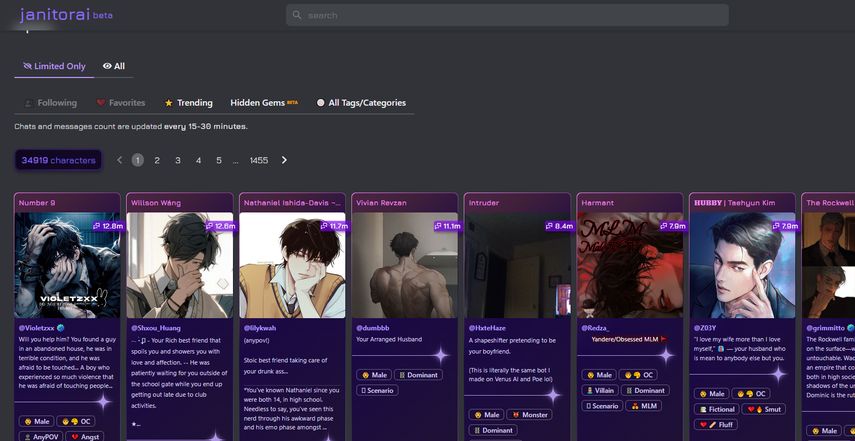Open the Number 9 character title
Viewport: 855px width, 441px height.
click(37, 203)
